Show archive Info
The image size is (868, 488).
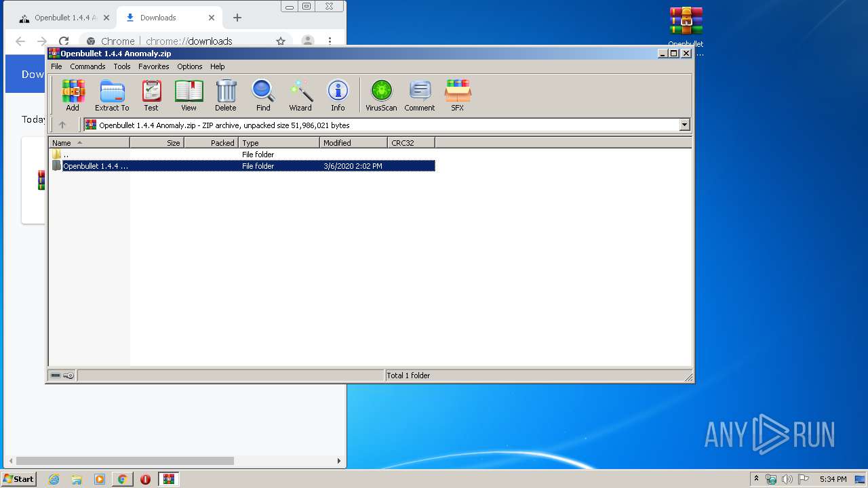338,96
